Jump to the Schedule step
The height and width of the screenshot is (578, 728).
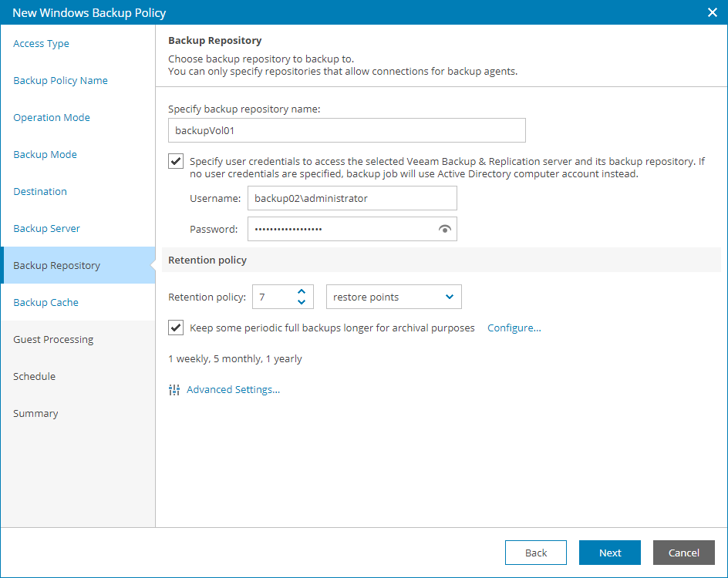[x=35, y=376]
